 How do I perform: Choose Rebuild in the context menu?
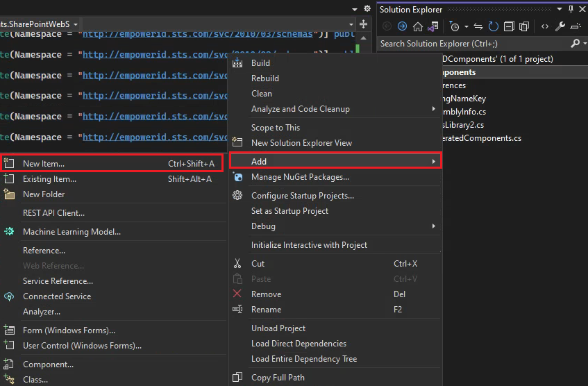335,78
